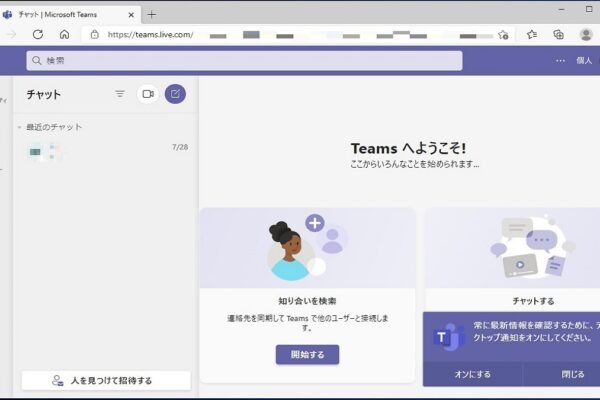Click the forward navigation arrow
This screenshot has height=400, width=600.
click(x=11, y=34)
